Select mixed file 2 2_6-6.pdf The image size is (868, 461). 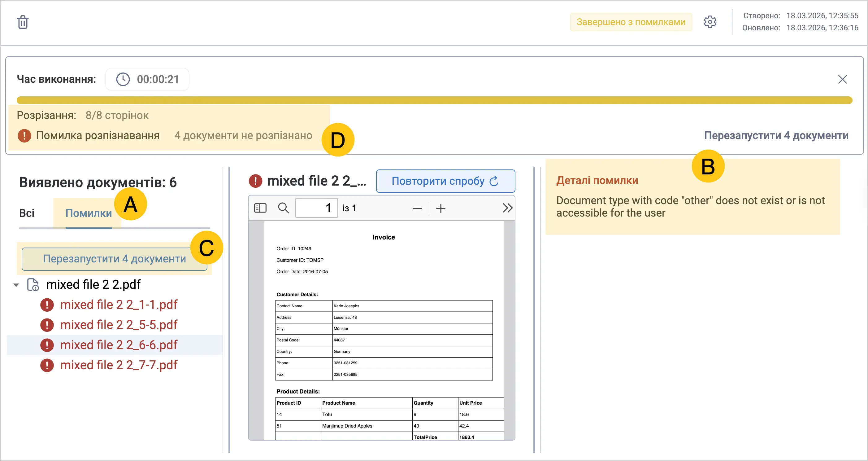[x=119, y=345]
